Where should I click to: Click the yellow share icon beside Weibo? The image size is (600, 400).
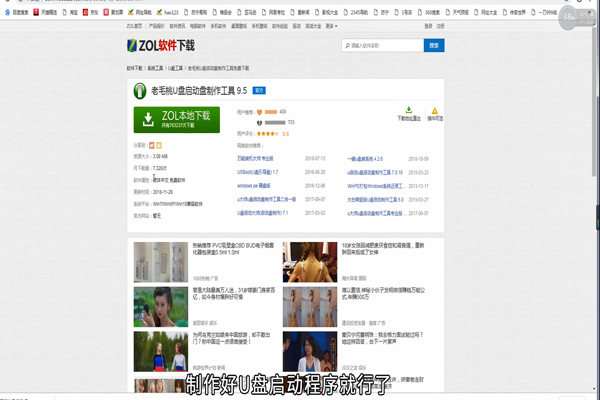click(x=159, y=145)
